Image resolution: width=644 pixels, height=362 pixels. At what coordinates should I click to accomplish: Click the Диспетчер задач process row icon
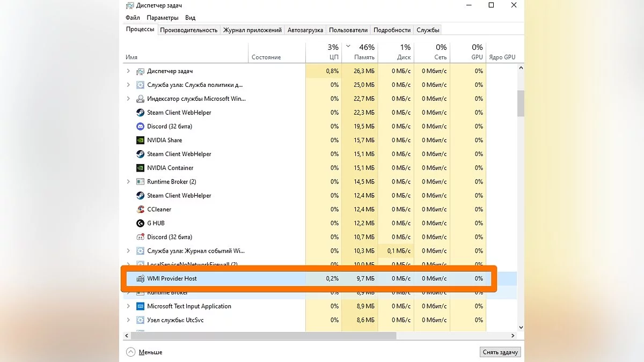pyautogui.click(x=140, y=71)
